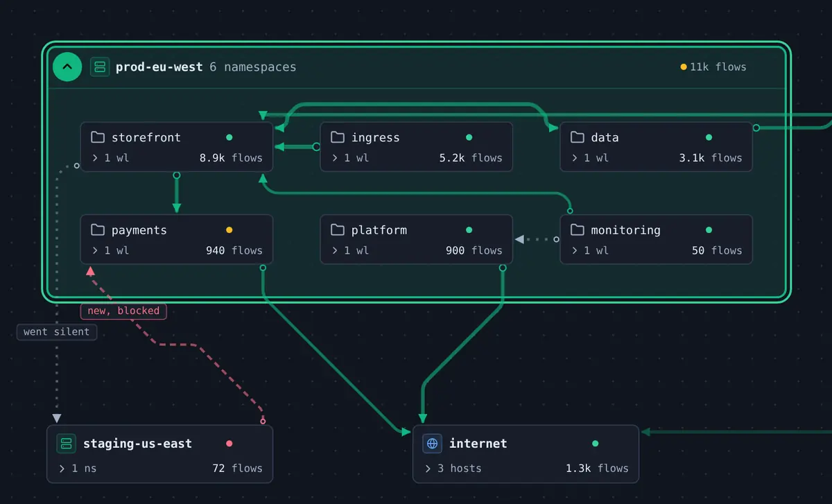
Task: Click the output port circle on data node
Action: click(x=756, y=128)
